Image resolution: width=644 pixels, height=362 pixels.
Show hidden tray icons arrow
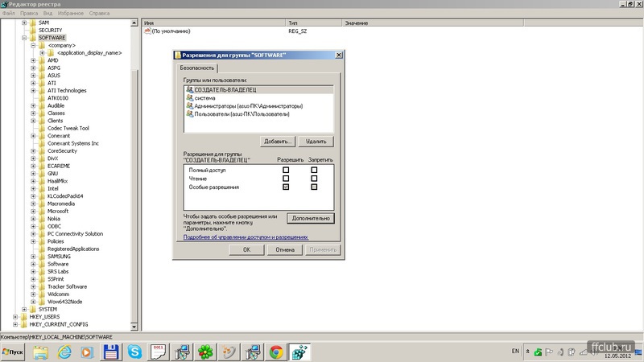[x=528, y=352]
